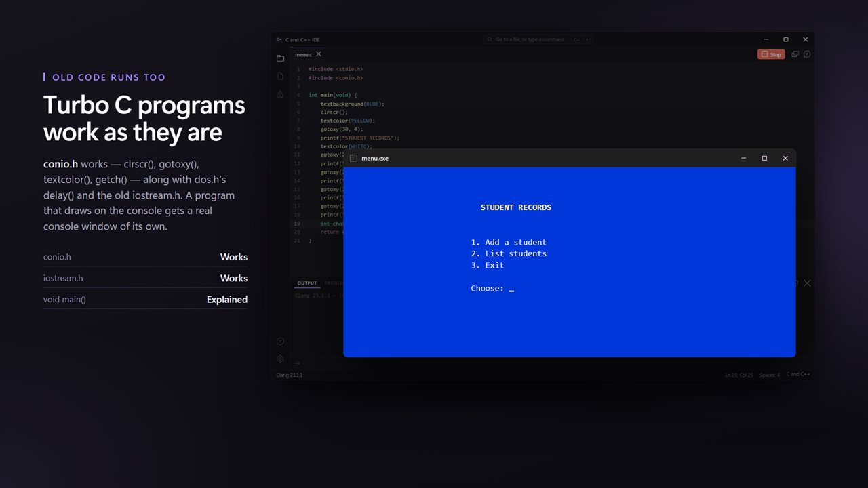This screenshot has height=488, width=868.
Task: Click the split window icon beside Stop
Action: [795, 54]
